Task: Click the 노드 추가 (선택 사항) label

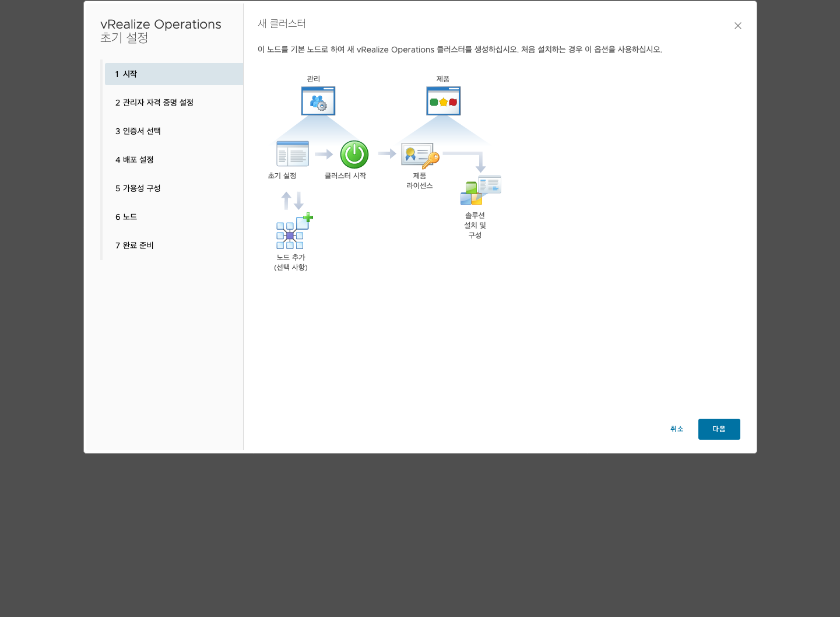Action: point(291,262)
